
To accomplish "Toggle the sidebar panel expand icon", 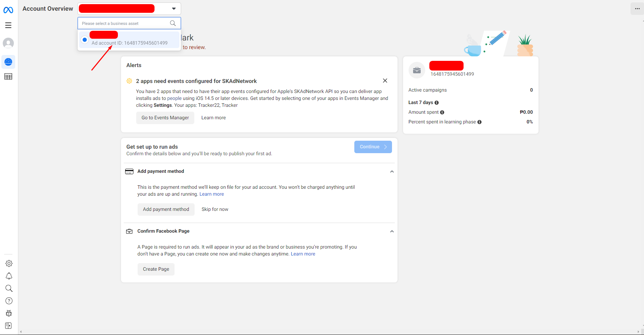I will tap(9, 326).
